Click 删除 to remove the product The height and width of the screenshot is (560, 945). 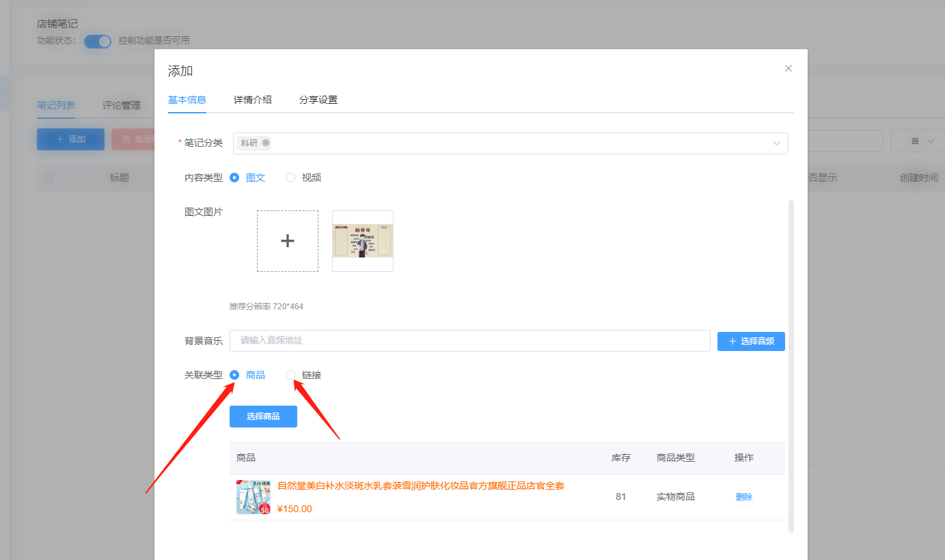click(743, 496)
